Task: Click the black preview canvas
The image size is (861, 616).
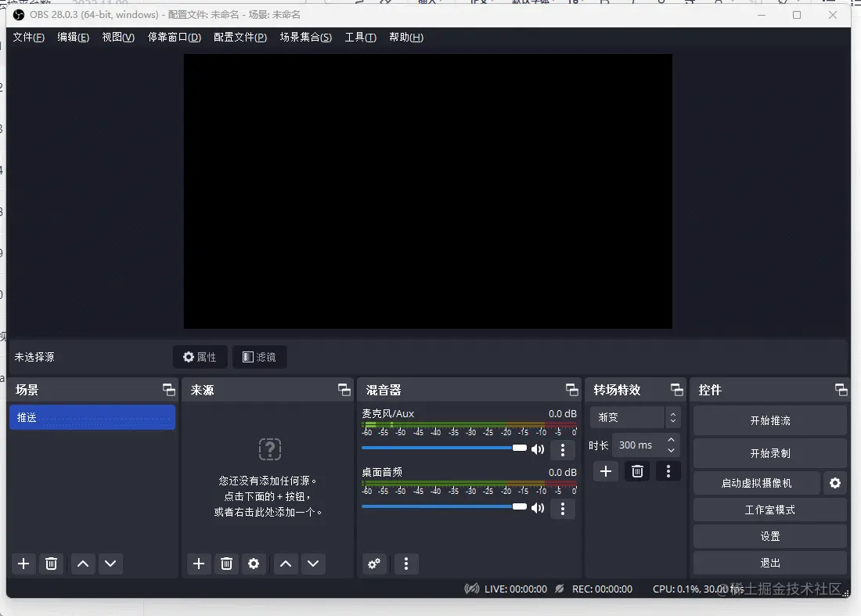Action: tap(427, 192)
